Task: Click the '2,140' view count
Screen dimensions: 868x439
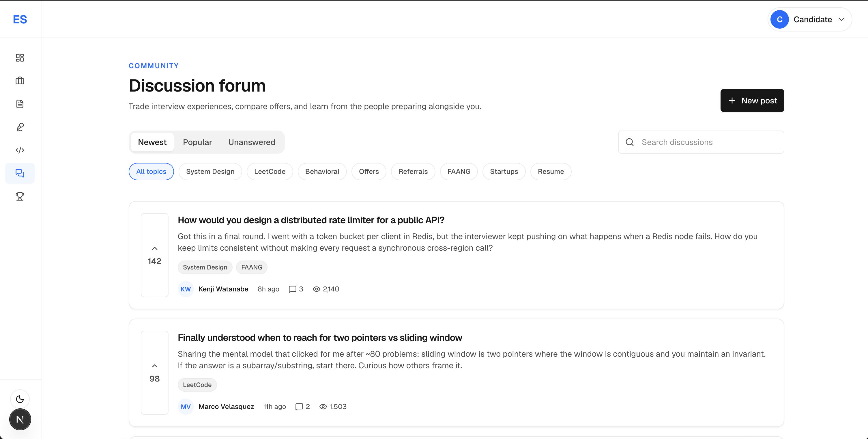Action: (331, 289)
